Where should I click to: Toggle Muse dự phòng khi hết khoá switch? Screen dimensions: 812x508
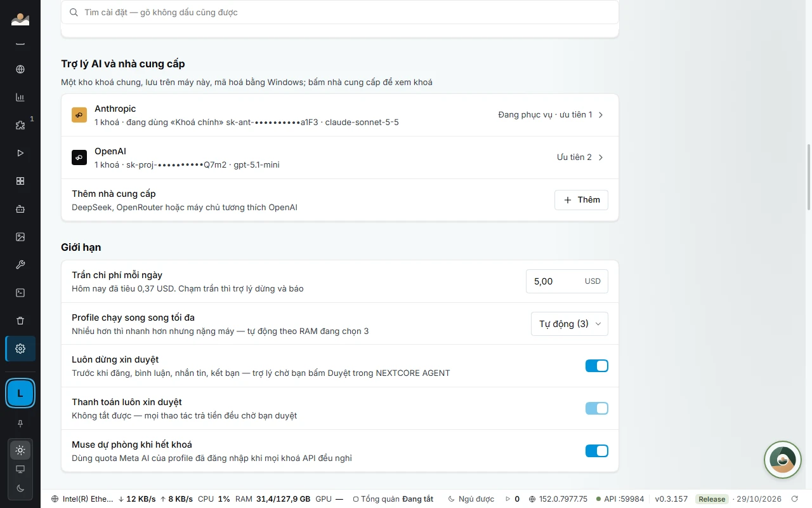(x=596, y=451)
